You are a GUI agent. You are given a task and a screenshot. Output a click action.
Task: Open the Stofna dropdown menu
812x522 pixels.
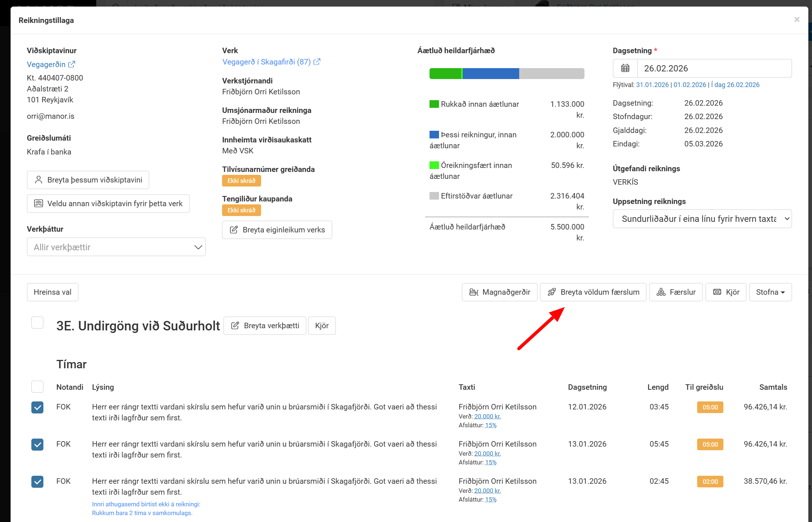[770, 292]
